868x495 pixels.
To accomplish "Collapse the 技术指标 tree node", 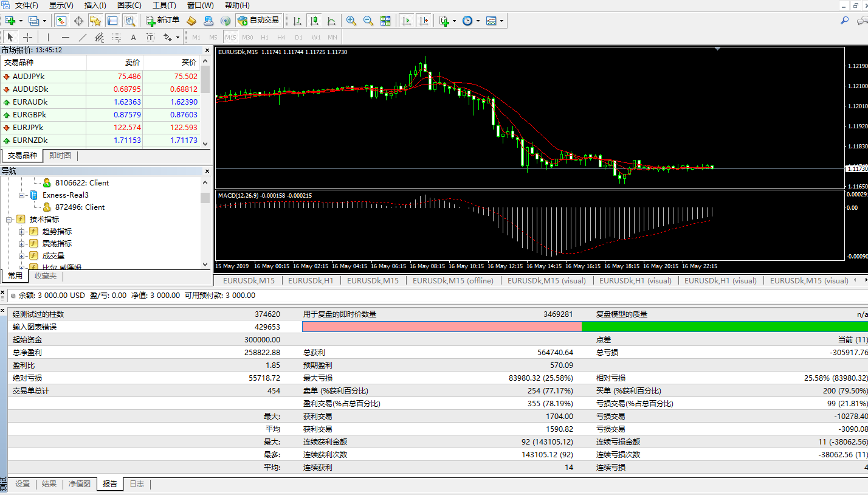I will click(9, 220).
